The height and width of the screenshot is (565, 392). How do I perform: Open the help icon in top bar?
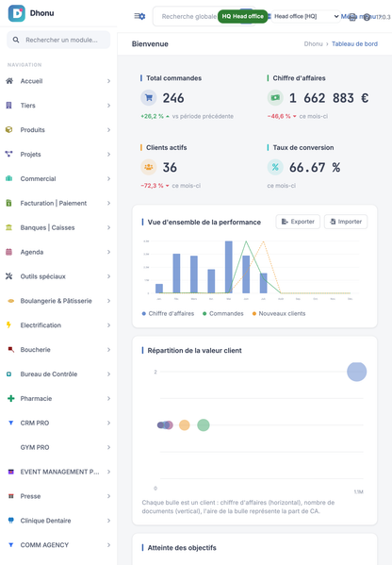point(367,17)
